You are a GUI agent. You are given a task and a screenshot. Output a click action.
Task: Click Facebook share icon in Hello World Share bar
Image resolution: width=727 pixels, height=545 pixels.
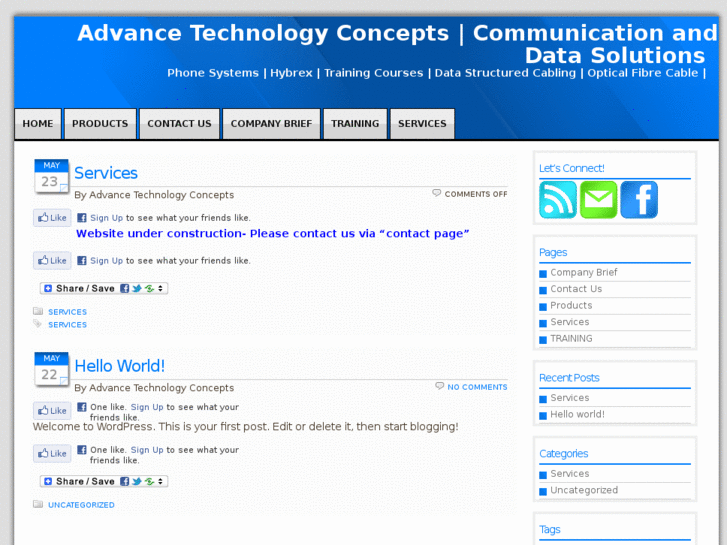pyautogui.click(x=124, y=481)
